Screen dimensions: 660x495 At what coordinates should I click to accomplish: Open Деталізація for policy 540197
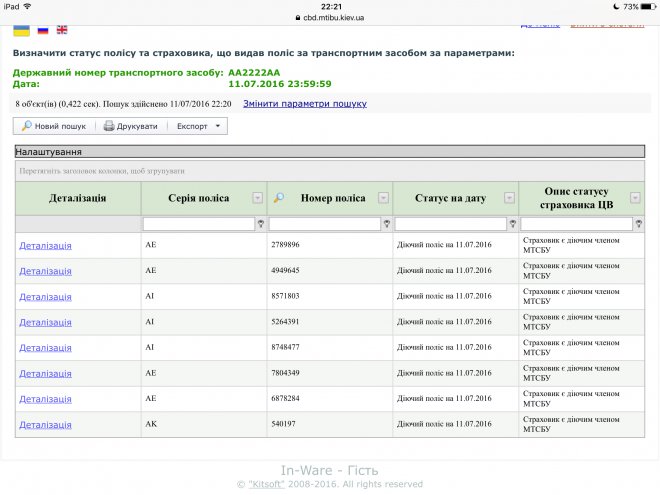45,425
